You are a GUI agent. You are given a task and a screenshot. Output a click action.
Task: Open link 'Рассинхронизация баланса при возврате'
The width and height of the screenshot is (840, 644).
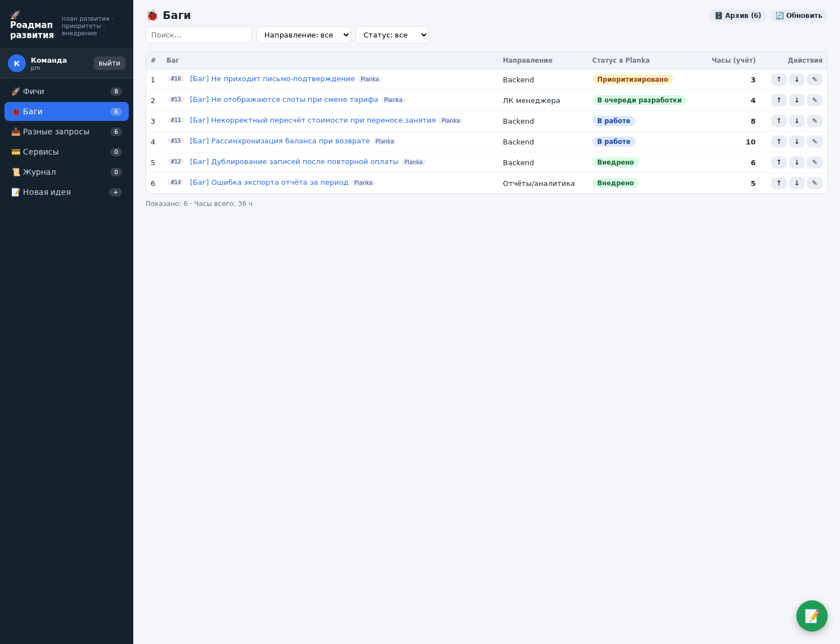coord(280,141)
